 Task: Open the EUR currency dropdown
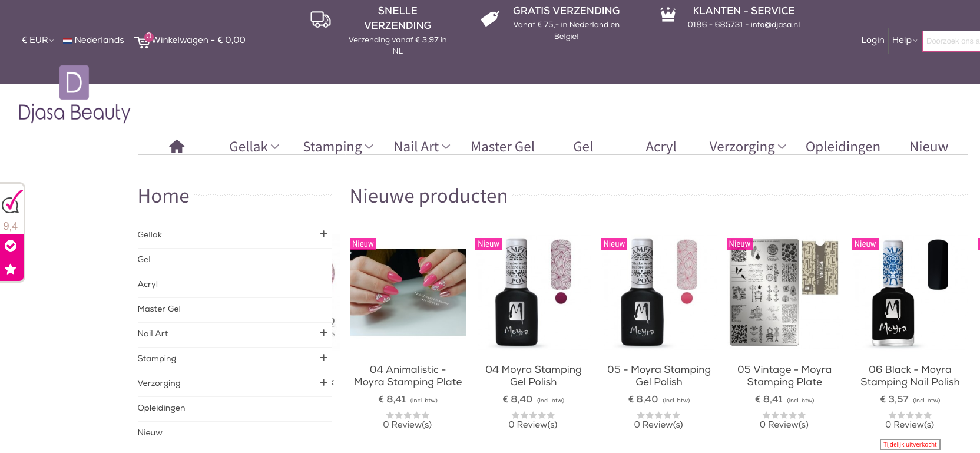point(38,40)
